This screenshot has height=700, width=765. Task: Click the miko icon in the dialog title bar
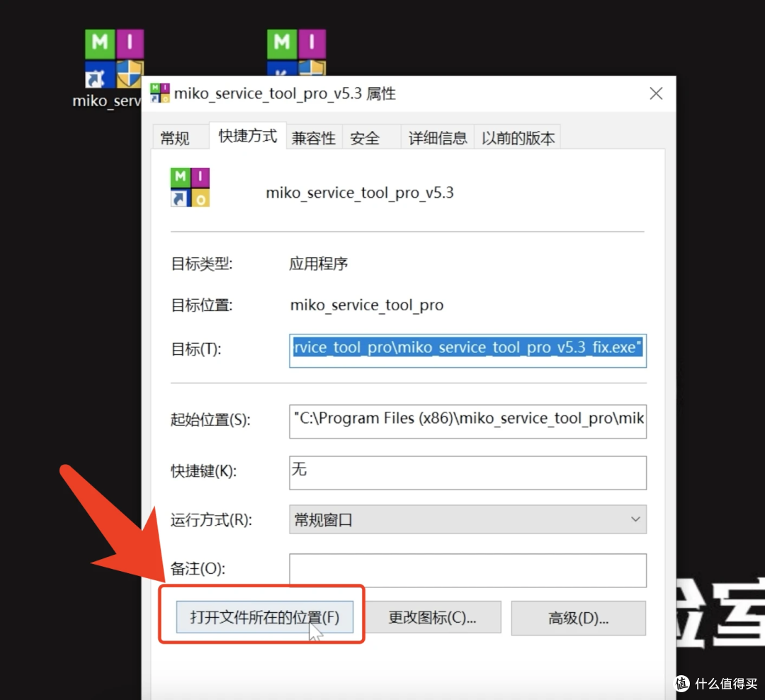tap(159, 93)
